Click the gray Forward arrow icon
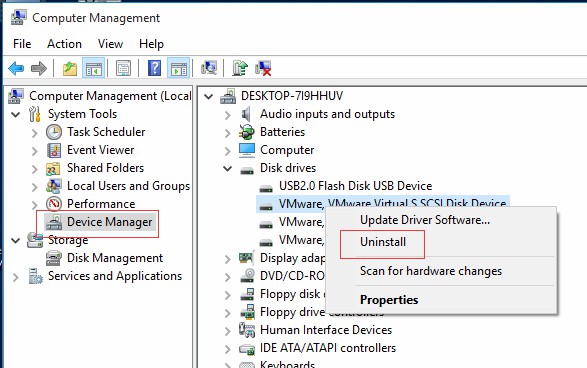Screen dimensions: 587x368 pos(39,68)
